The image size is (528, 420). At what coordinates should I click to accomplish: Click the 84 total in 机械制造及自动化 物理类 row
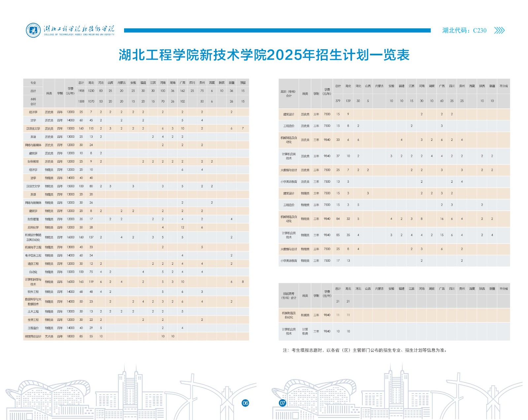[338, 219]
